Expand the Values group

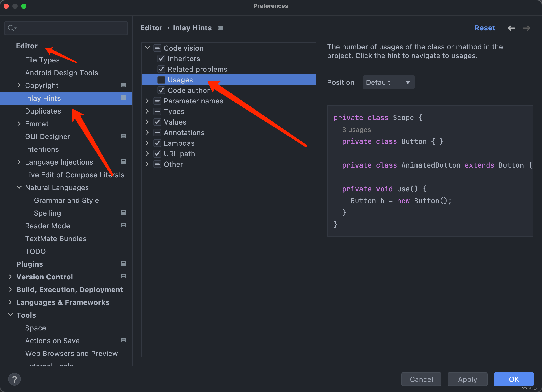(x=147, y=122)
